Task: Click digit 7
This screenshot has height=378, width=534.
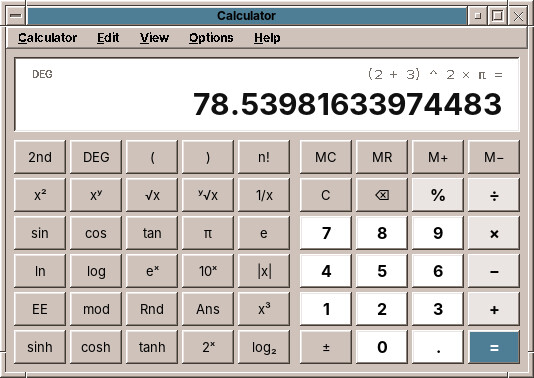Action: coord(326,233)
